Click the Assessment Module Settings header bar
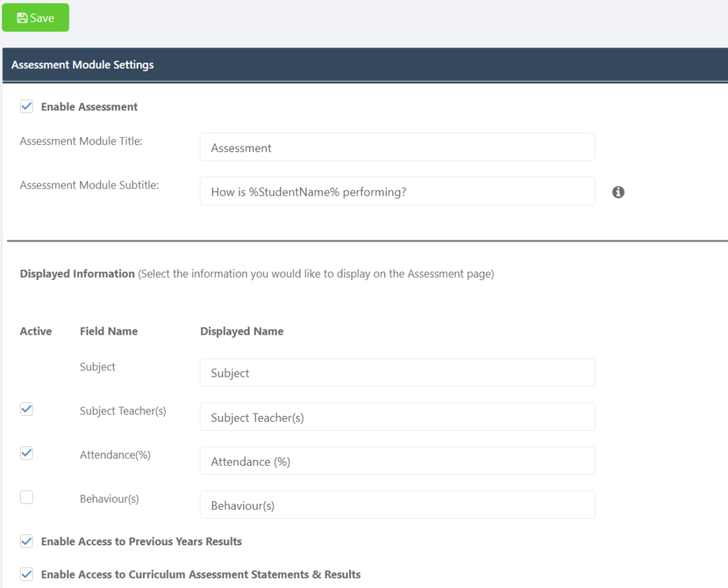 [365, 65]
